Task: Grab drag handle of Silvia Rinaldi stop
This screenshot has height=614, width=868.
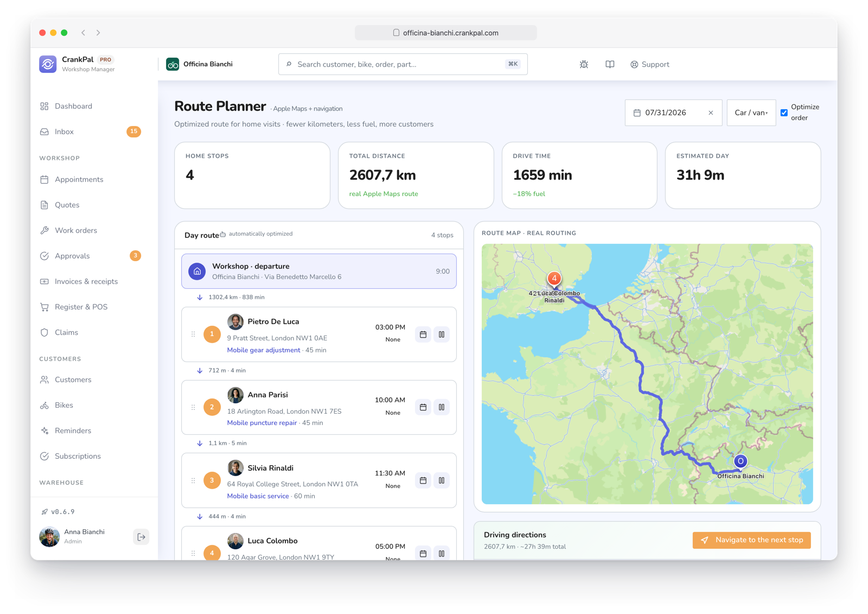Action: coord(193,480)
